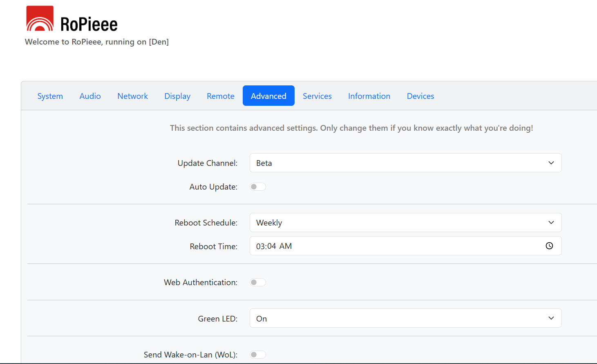Go to the Devices tab
This screenshot has width=597, height=364.
pyautogui.click(x=420, y=96)
